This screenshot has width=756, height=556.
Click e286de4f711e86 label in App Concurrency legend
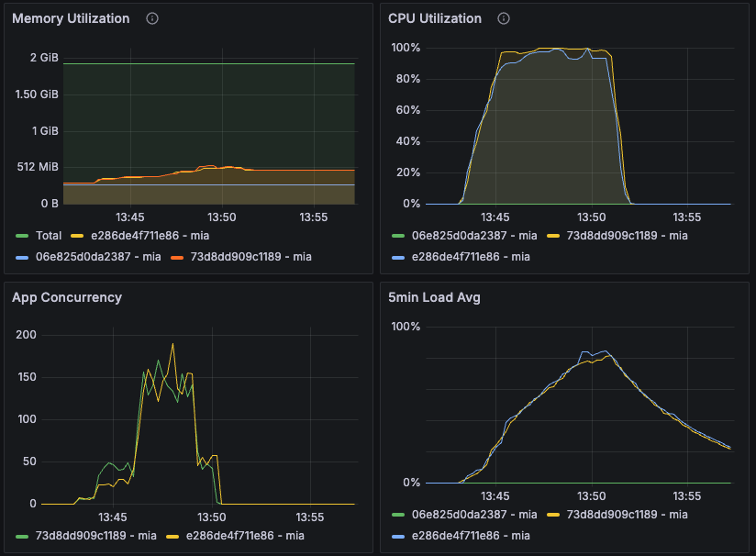245,536
